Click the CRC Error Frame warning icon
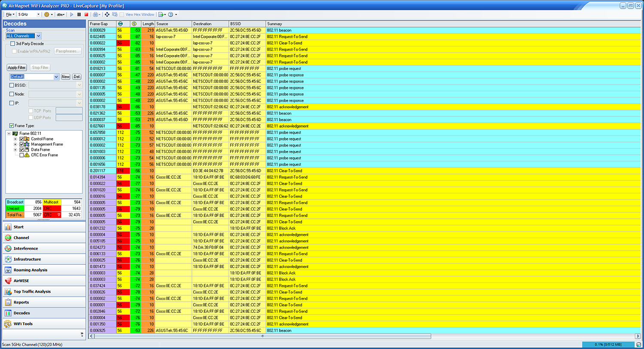This screenshot has height=349, width=644. click(27, 155)
